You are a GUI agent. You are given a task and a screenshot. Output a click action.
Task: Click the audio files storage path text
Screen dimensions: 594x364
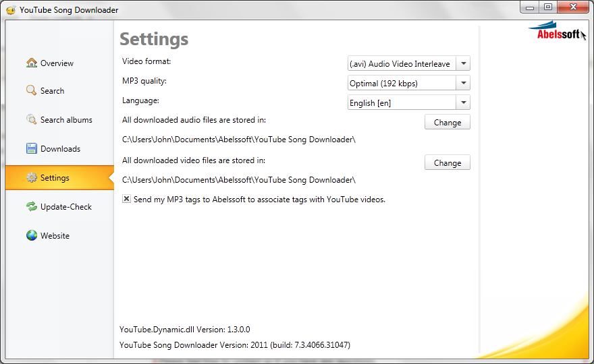pyautogui.click(x=239, y=140)
